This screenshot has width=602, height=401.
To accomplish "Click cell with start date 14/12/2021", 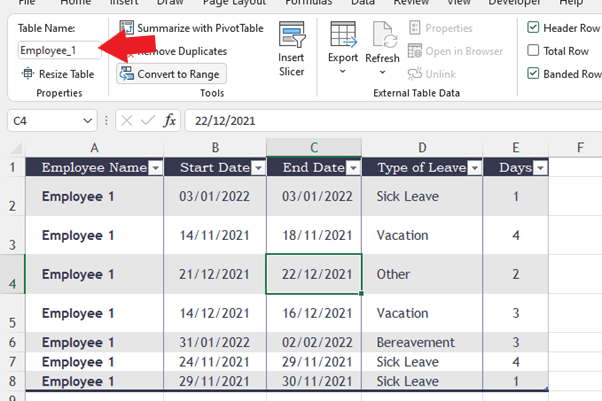I will 215,313.
